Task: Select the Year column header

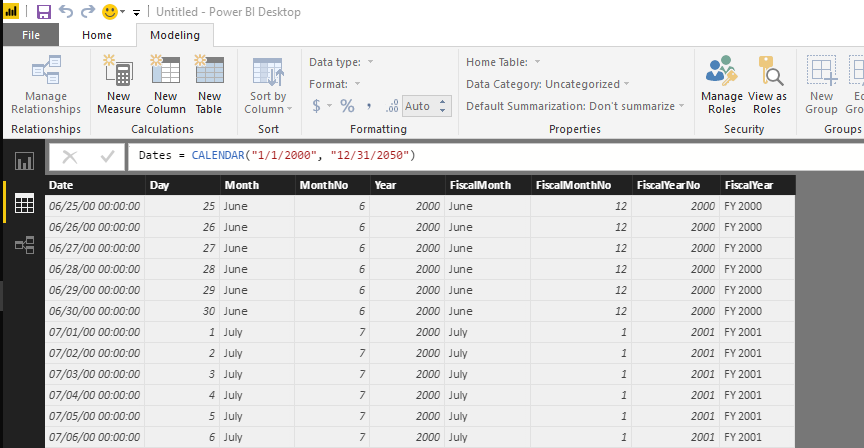Action: (407, 185)
